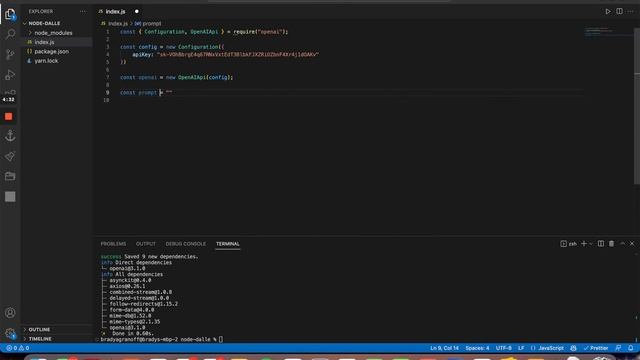Go to line via Ln 9, Col 14

point(444,348)
